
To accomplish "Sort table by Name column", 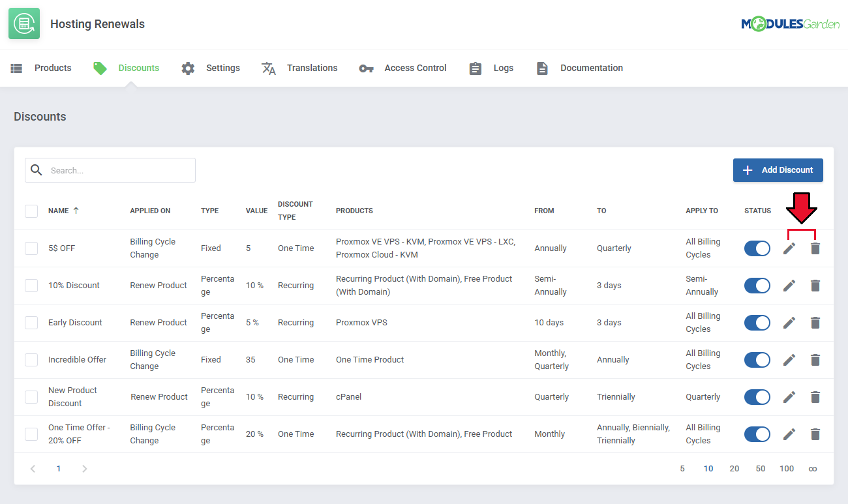I will click(x=63, y=211).
